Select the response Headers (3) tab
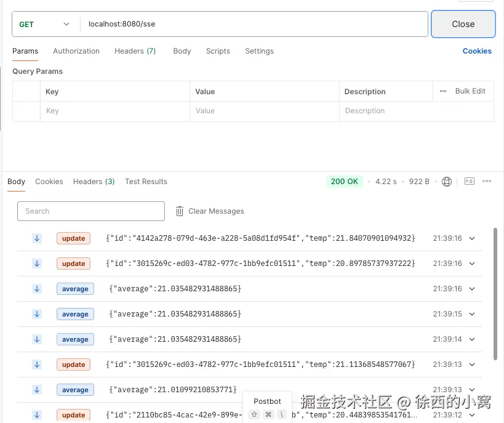The height and width of the screenshot is (423, 504). (x=94, y=182)
